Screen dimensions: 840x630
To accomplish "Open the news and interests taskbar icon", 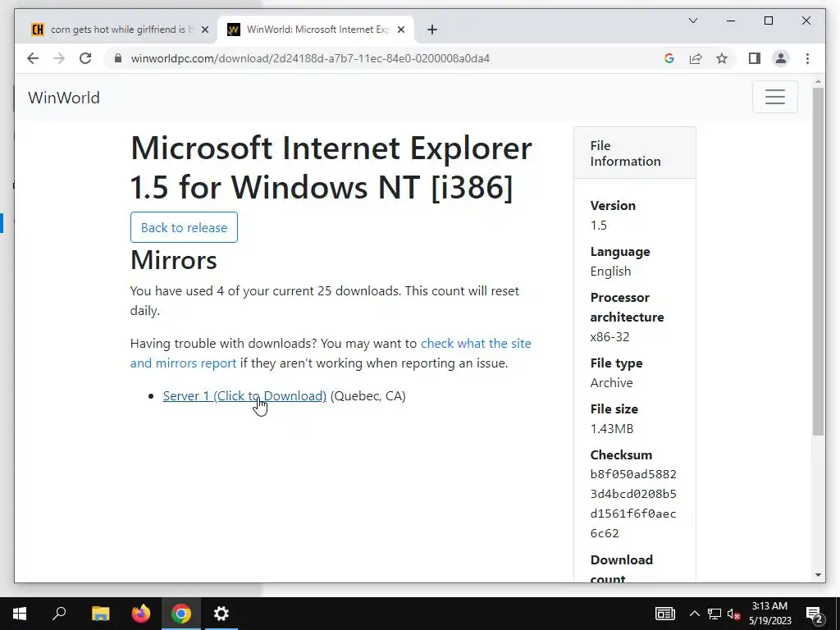I will point(664,614).
